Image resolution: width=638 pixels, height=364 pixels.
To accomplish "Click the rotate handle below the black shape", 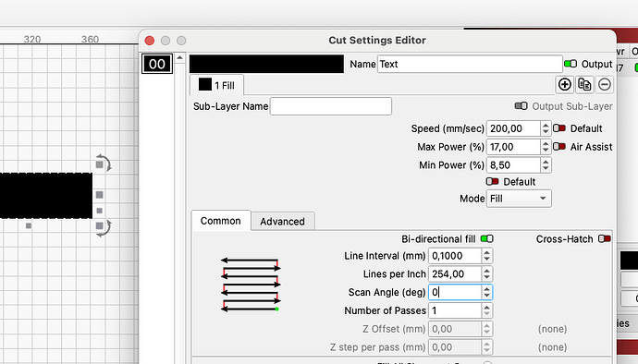I will click(x=104, y=227).
